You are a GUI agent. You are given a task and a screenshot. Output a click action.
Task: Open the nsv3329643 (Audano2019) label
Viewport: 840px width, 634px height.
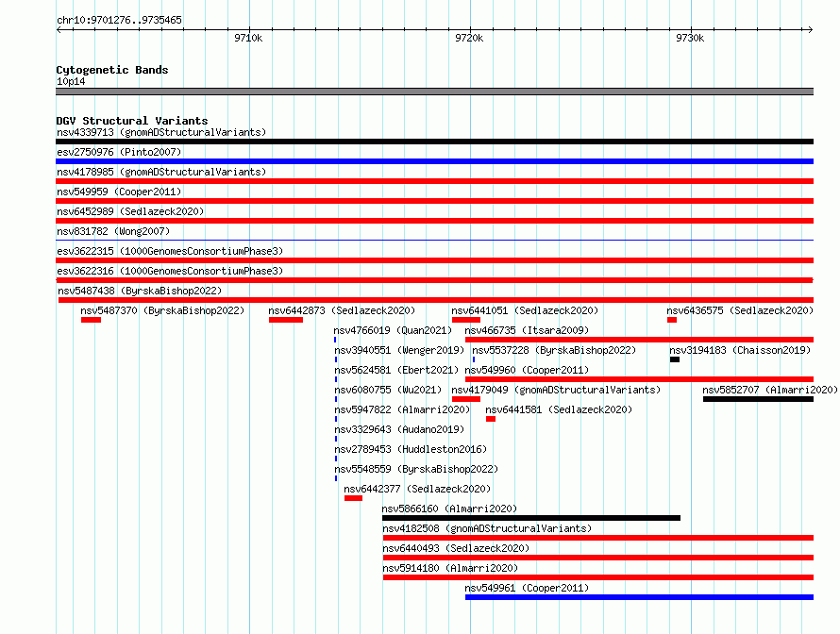[399, 429]
